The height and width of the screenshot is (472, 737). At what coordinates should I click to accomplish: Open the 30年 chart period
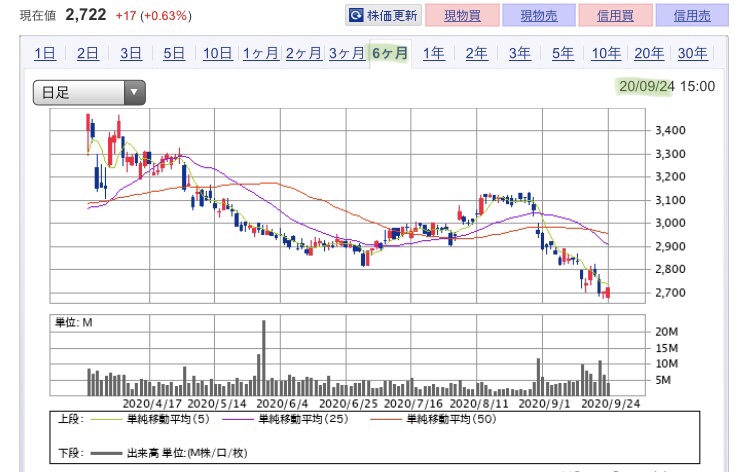click(692, 53)
